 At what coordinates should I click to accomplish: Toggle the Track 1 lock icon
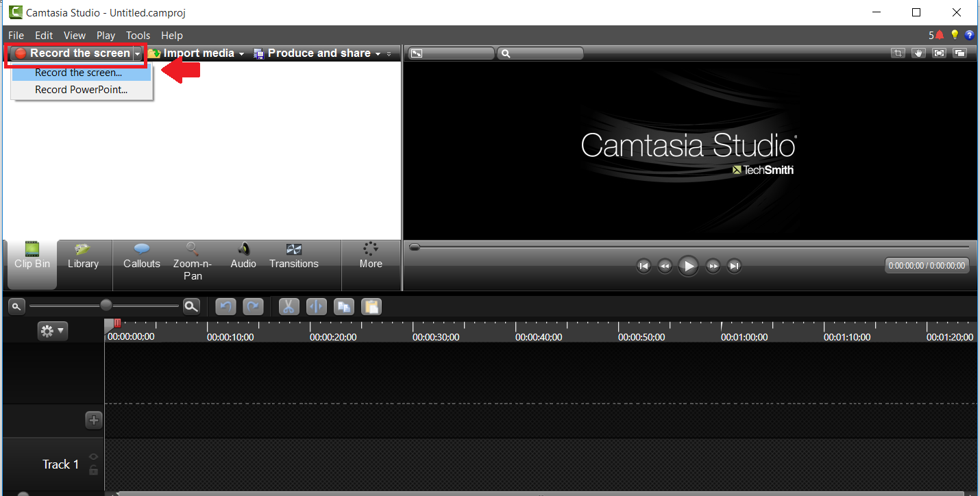[x=94, y=470]
